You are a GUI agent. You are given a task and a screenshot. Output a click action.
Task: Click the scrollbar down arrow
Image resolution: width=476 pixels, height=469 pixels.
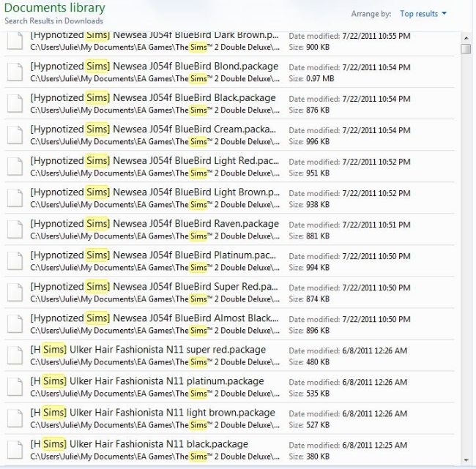466,460
